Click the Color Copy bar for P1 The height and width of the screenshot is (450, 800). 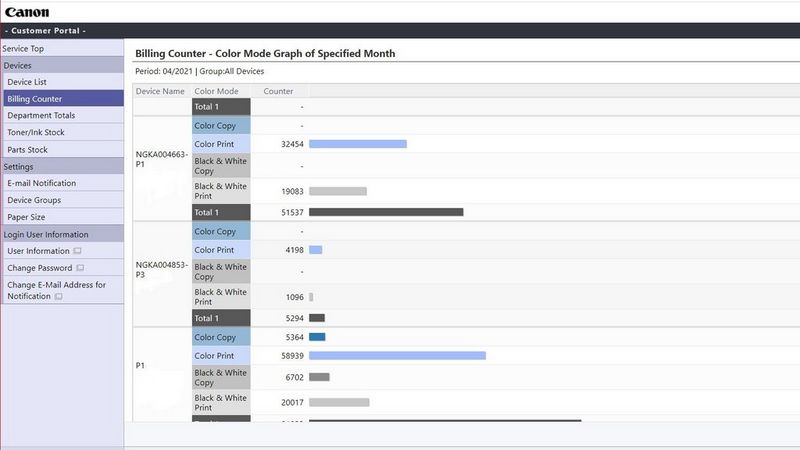pyautogui.click(x=317, y=337)
